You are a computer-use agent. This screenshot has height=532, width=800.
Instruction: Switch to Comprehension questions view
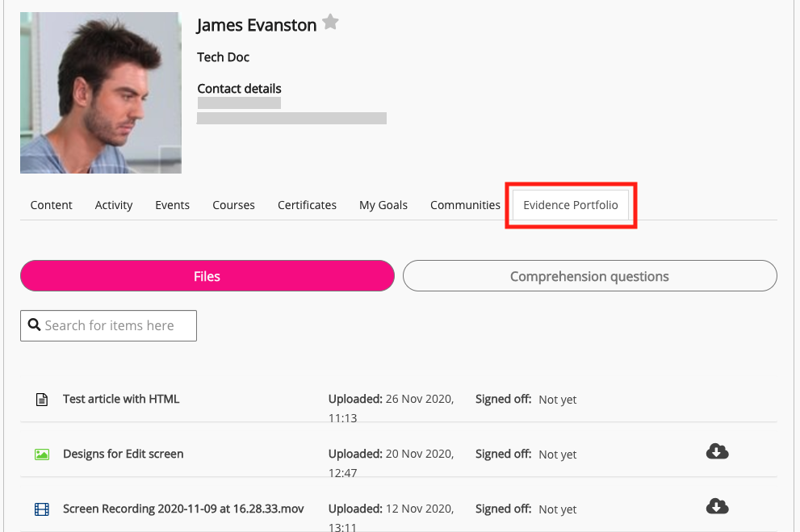coord(589,276)
